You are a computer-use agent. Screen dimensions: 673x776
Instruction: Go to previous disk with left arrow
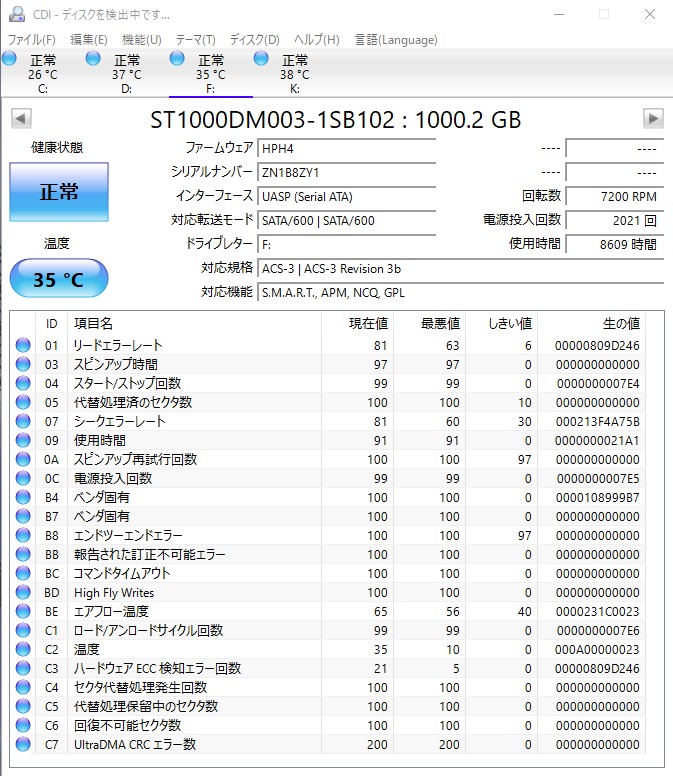point(21,118)
